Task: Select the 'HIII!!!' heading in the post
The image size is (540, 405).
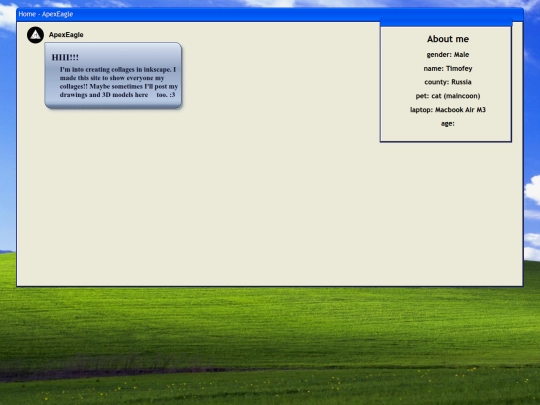Action: (65, 57)
